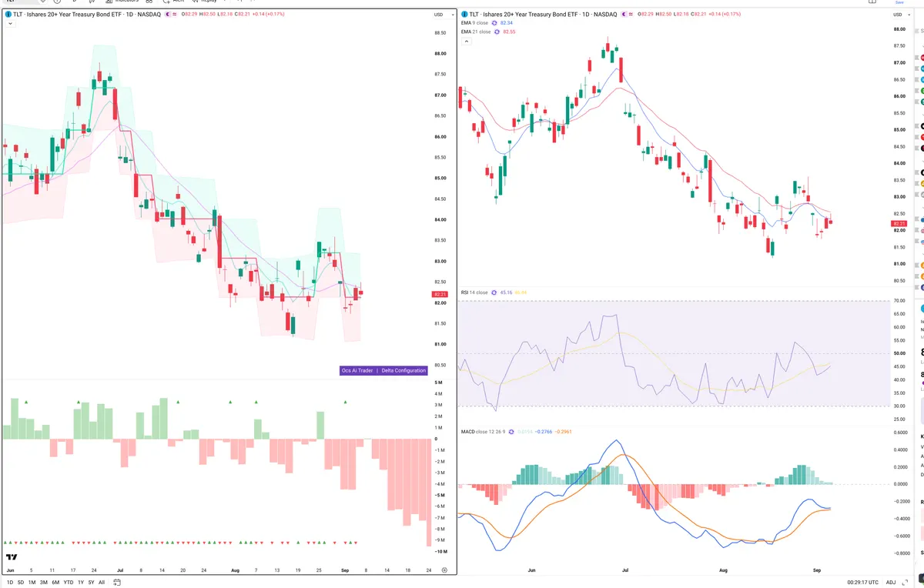Click the Ocs Ai Trader label
924x588 pixels.
[x=357, y=370]
